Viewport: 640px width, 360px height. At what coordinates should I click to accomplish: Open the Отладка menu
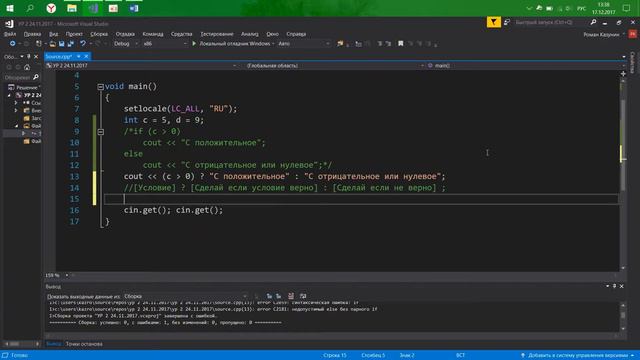point(125,34)
